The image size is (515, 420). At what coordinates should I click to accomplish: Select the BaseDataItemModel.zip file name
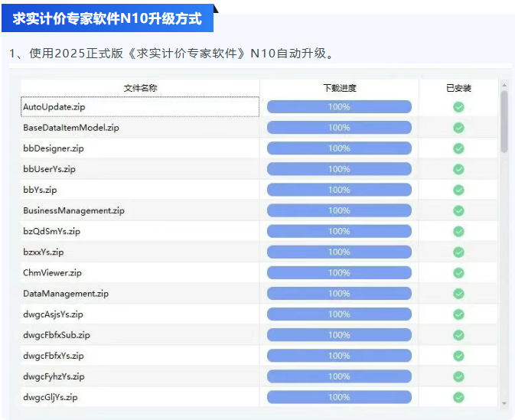[71, 128]
